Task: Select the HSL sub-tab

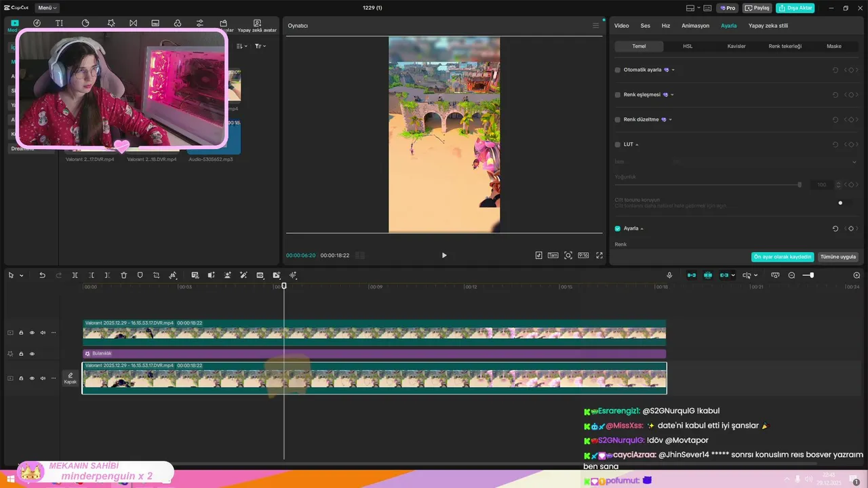Action: coord(688,46)
